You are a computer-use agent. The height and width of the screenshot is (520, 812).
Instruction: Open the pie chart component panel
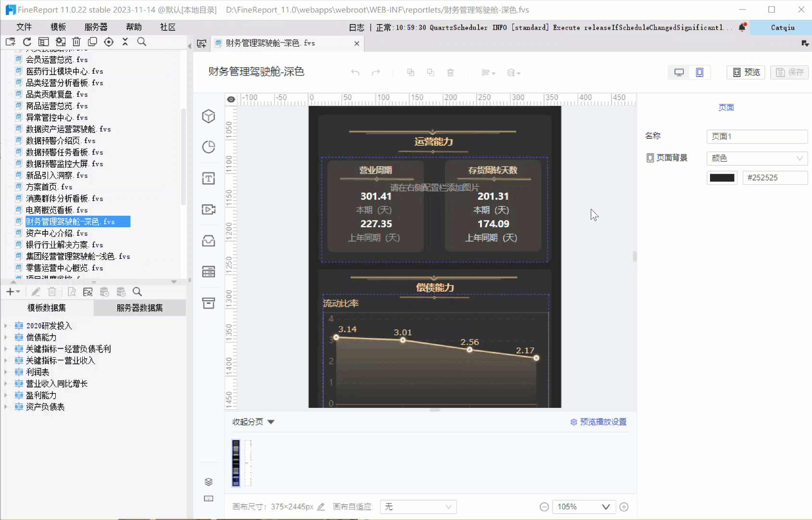point(208,147)
